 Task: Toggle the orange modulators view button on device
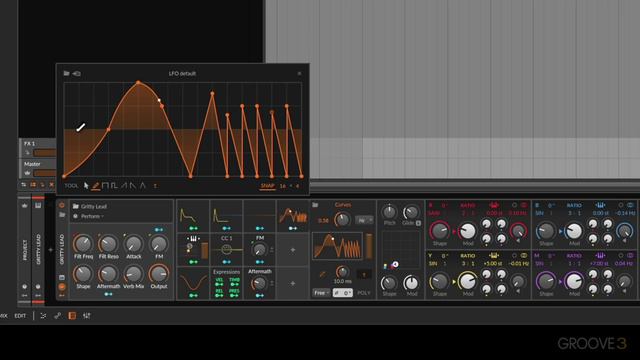(62, 287)
